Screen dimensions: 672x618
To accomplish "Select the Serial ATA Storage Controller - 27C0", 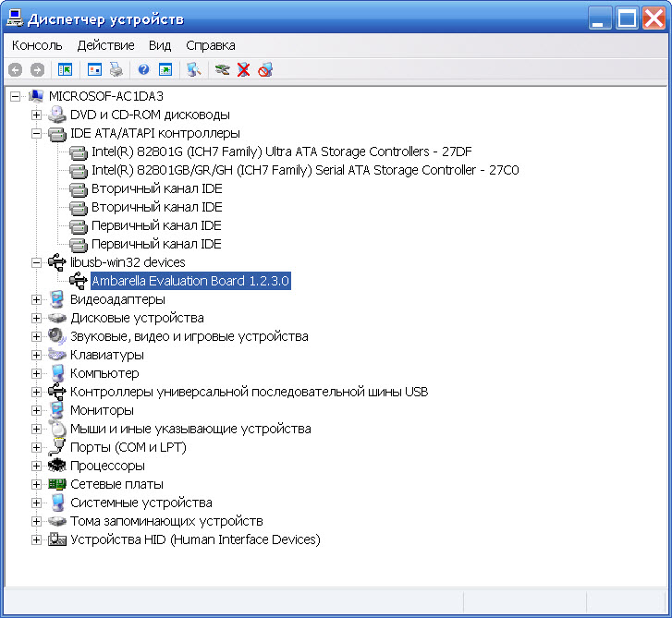I will 305,170.
